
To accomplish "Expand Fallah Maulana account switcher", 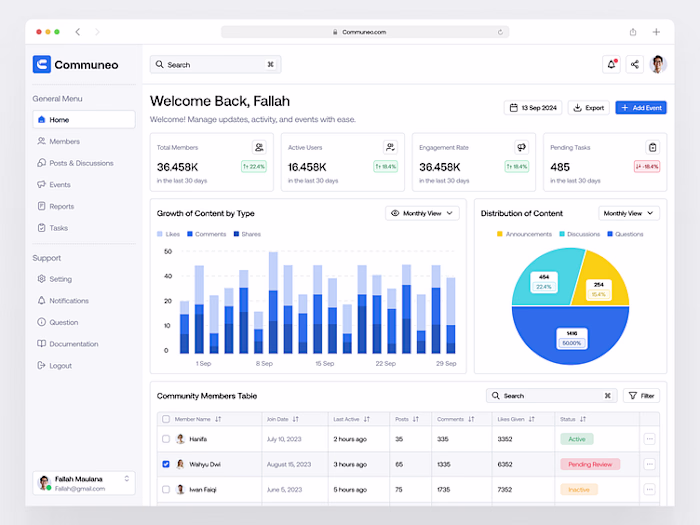I will tap(127, 479).
